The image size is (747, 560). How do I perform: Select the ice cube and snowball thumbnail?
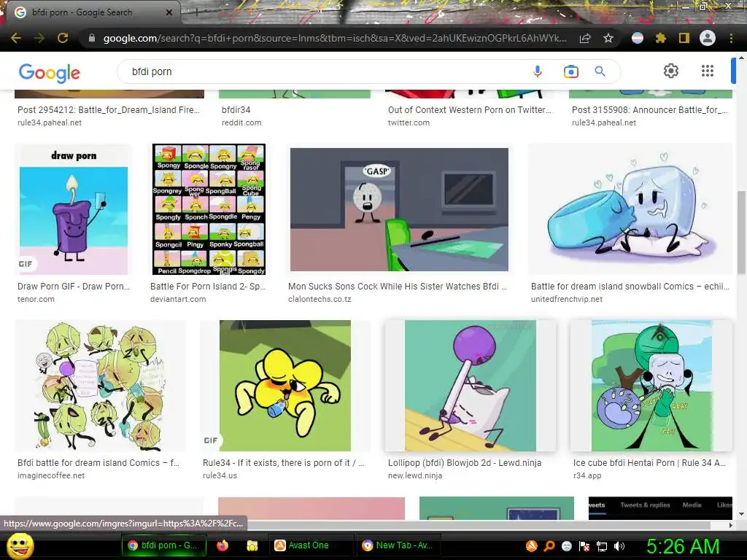[x=630, y=209]
